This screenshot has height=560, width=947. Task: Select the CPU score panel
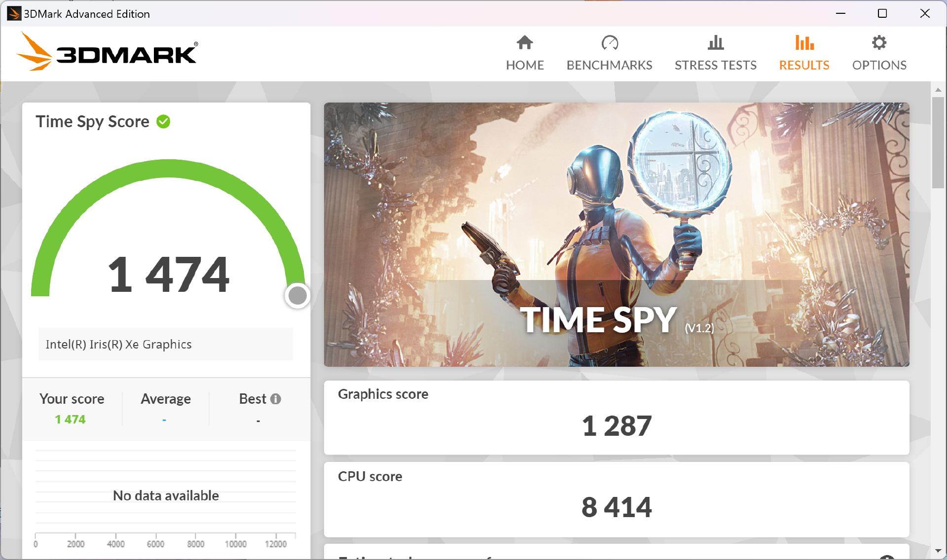[x=616, y=499]
